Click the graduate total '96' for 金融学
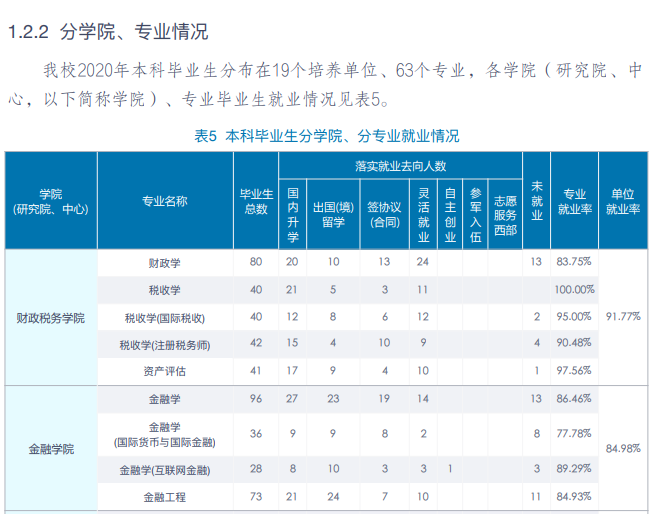The image size is (659, 514). pos(256,398)
